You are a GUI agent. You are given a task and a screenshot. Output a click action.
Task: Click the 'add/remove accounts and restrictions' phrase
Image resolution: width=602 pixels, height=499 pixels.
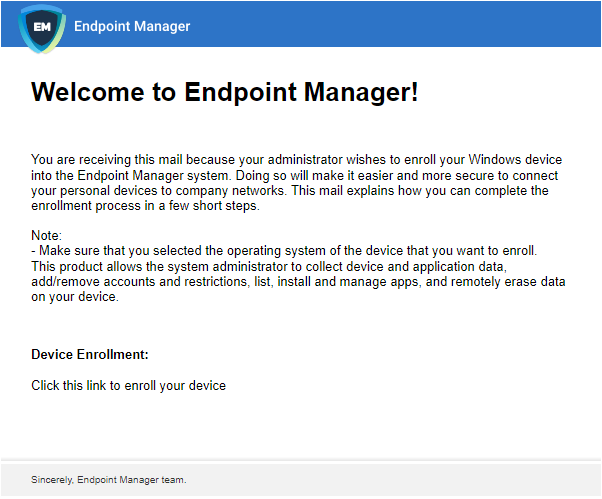point(139,282)
